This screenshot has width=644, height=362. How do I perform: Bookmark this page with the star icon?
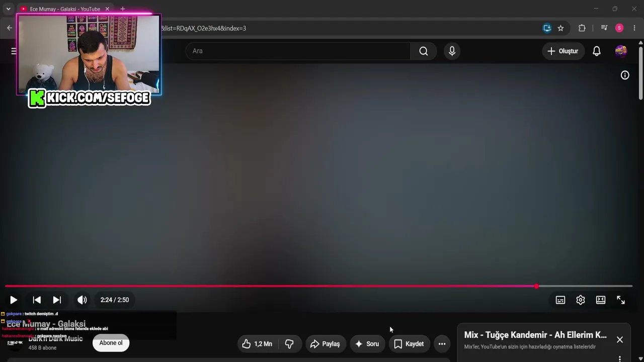[x=560, y=28]
